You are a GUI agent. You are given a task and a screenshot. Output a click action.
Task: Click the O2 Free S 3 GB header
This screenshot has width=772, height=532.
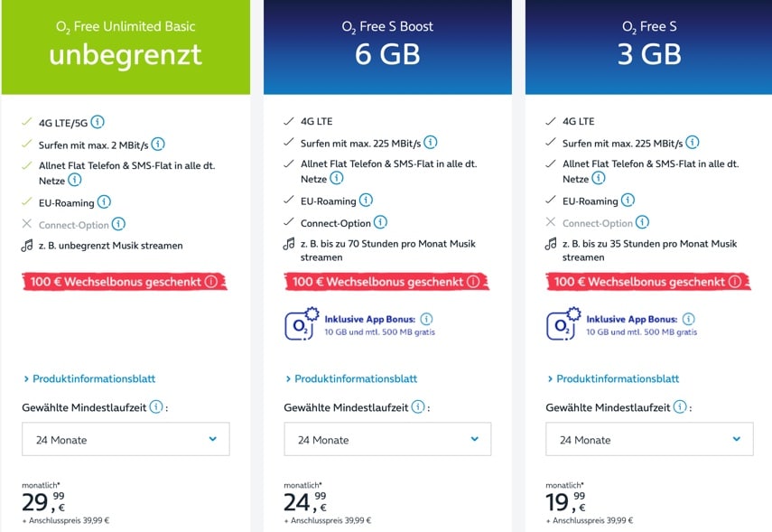tap(649, 47)
